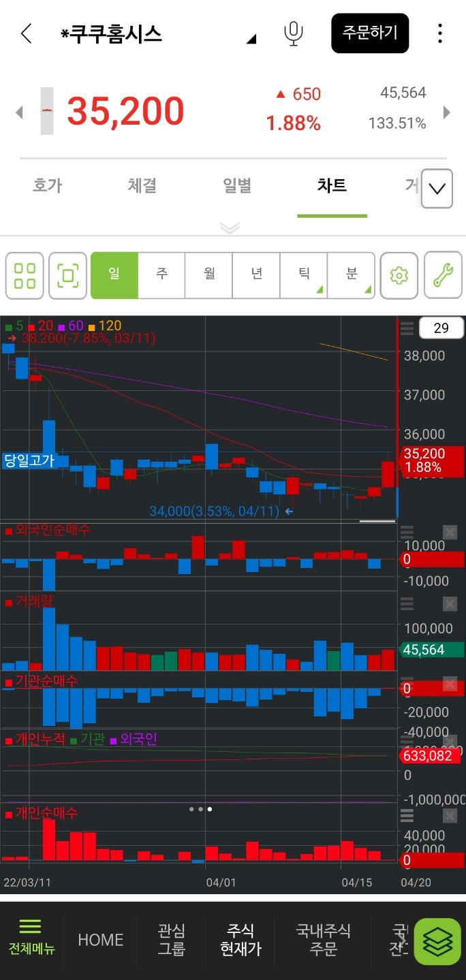Open the three-dot overflow menu

440,33
